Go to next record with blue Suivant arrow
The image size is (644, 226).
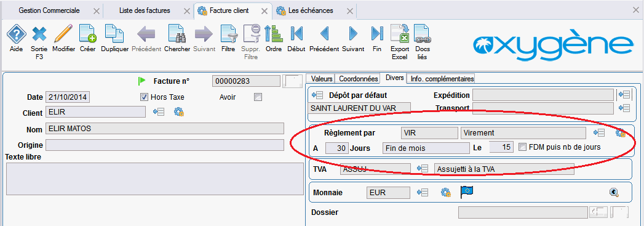(353, 33)
